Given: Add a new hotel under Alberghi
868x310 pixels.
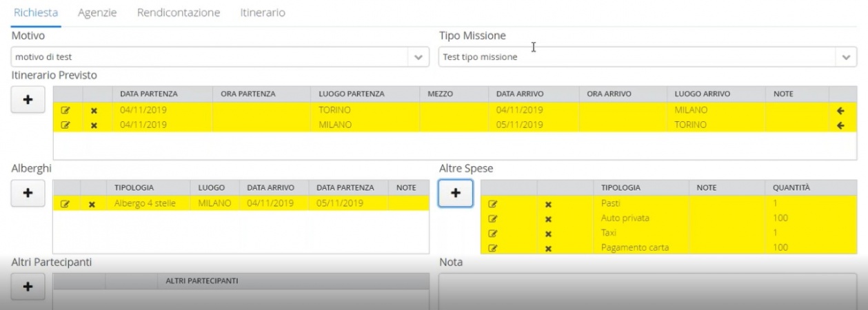Looking at the screenshot, I should click(28, 193).
